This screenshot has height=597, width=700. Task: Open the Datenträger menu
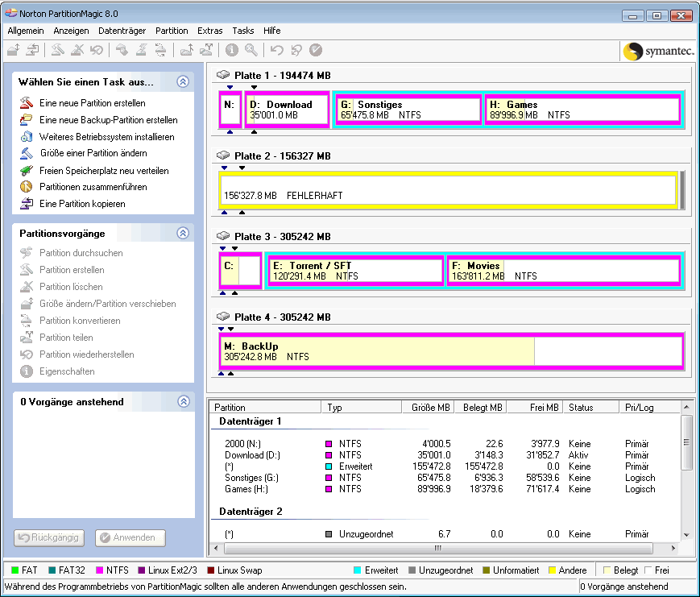coord(122,31)
